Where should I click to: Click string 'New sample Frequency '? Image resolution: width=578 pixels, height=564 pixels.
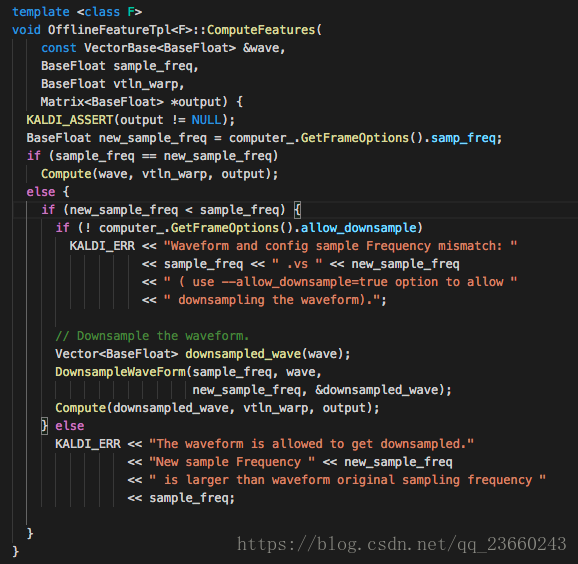point(232,462)
